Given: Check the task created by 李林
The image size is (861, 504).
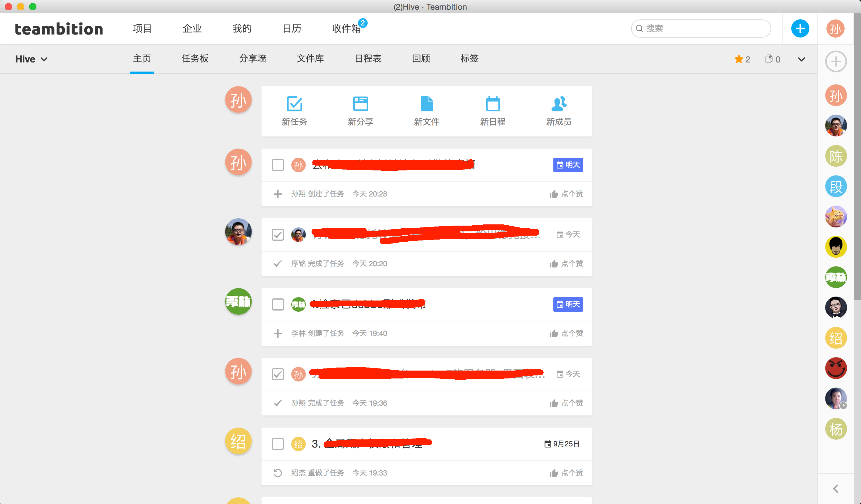Looking at the screenshot, I should click(277, 304).
